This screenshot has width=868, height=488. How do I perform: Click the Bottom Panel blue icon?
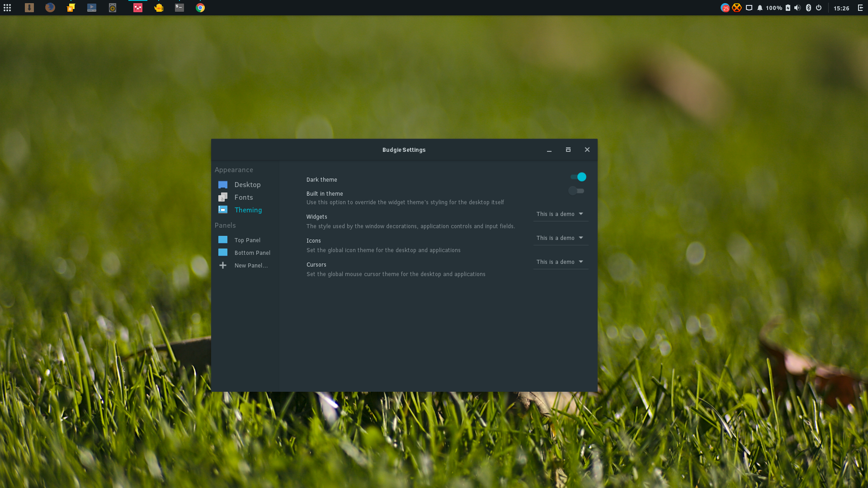point(223,253)
